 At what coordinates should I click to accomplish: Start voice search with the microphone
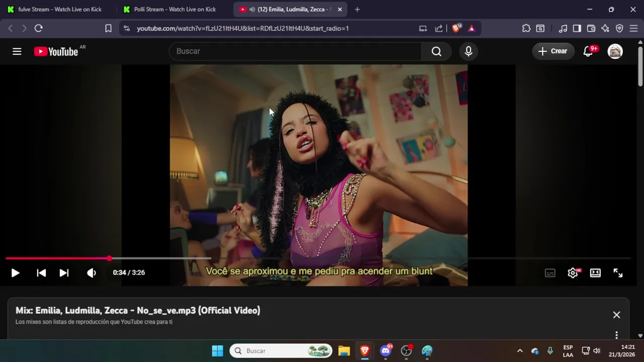pos(468,51)
